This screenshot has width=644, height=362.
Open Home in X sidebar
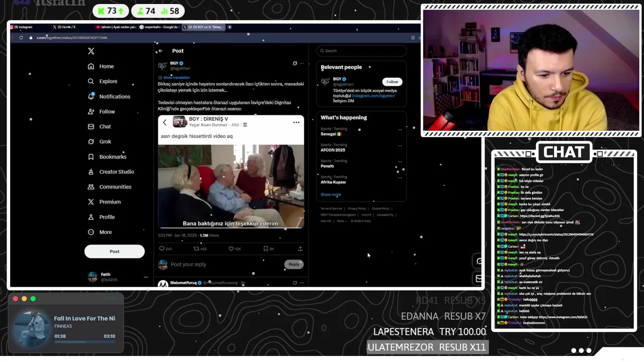tap(101, 66)
